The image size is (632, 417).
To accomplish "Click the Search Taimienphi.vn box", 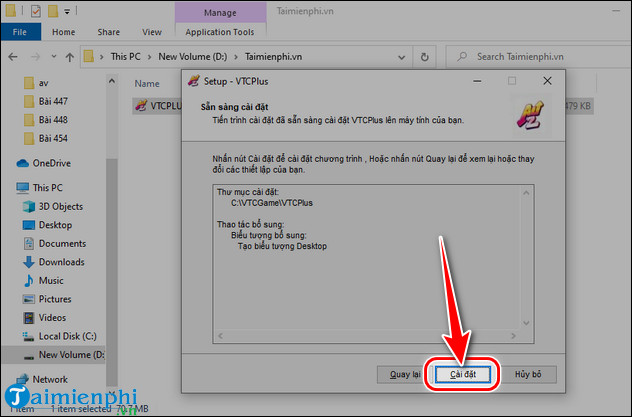I will 539,57.
